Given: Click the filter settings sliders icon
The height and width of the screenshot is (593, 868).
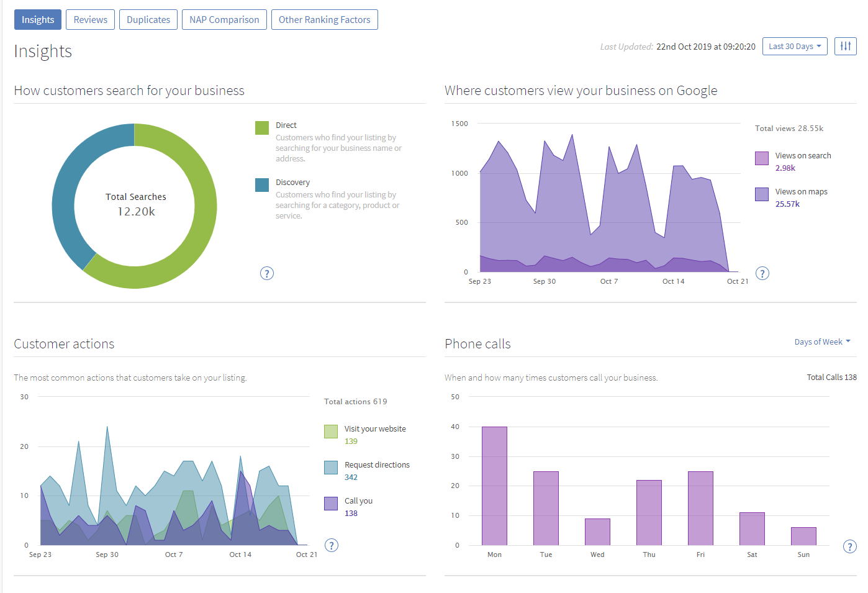Looking at the screenshot, I should [x=845, y=46].
